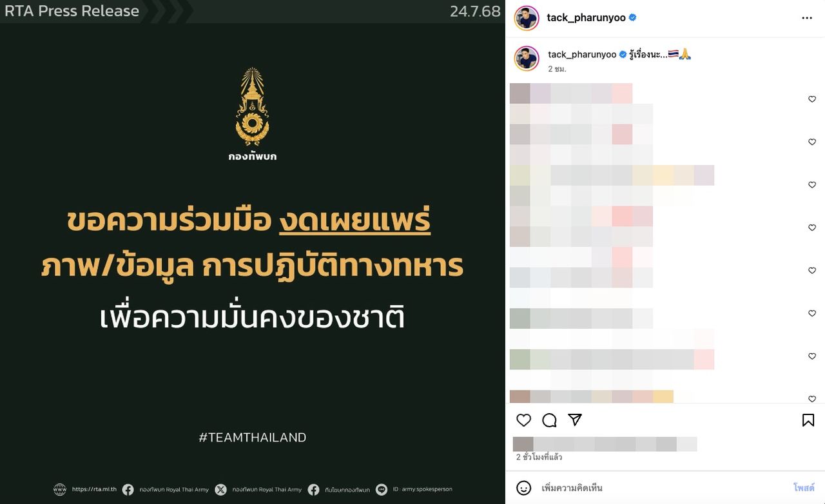Open the comment bubble icon
The image size is (825, 504).
point(549,420)
